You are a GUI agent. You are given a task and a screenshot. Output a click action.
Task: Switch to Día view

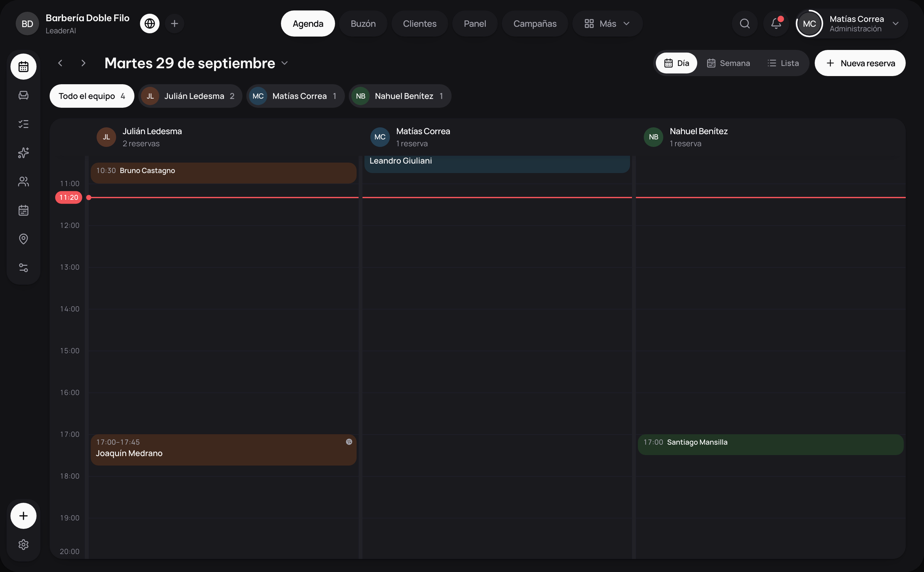(676, 63)
